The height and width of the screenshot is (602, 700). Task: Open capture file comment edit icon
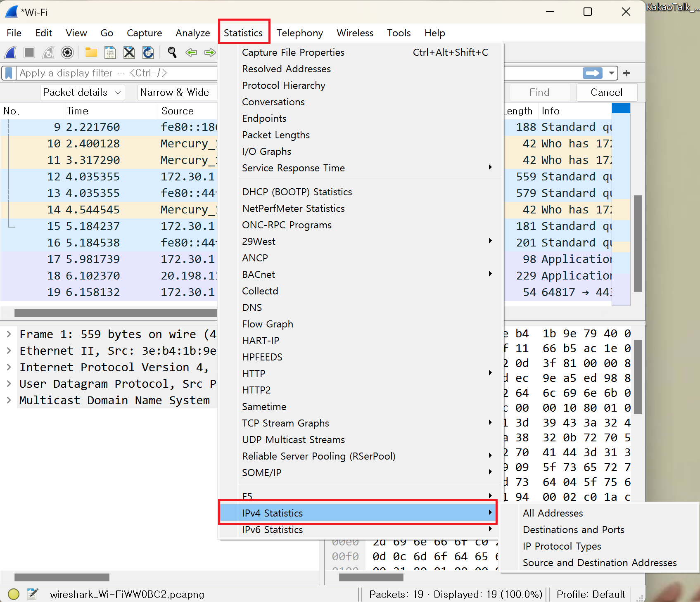(33, 594)
